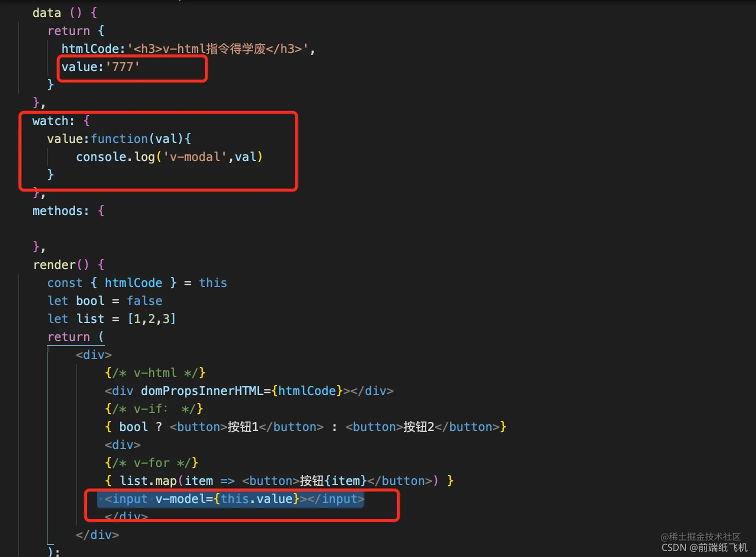Click the last closing </div> tag line
The image size is (756, 557).
click(x=97, y=534)
